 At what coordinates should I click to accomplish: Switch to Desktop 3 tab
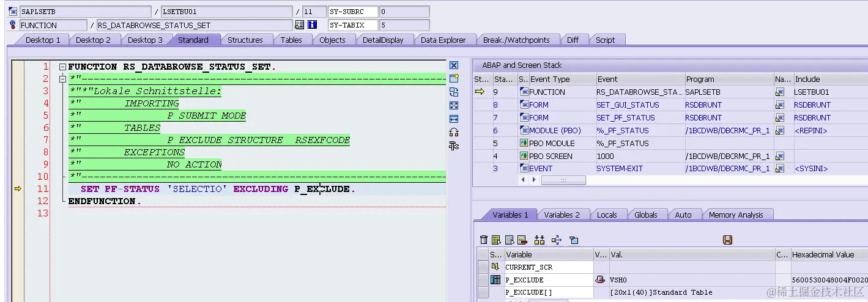click(x=145, y=40)
